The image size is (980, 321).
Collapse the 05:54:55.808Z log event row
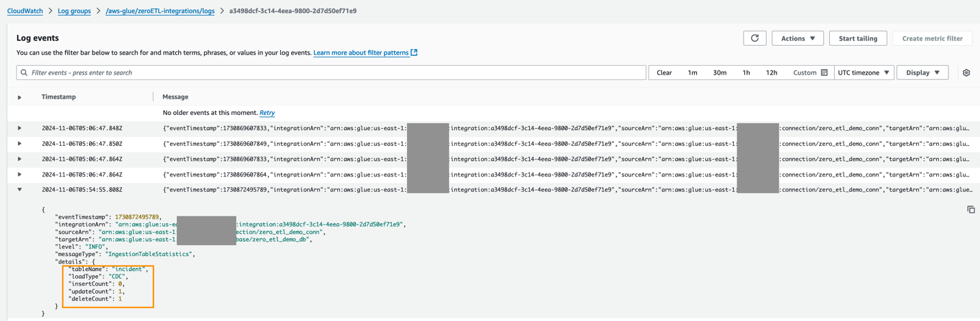pos(19,190)
